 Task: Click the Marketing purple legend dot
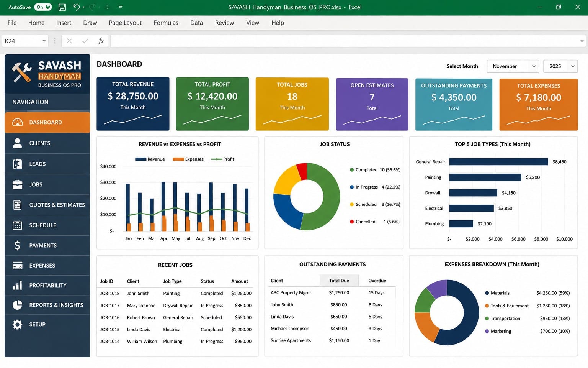point(487,331)
